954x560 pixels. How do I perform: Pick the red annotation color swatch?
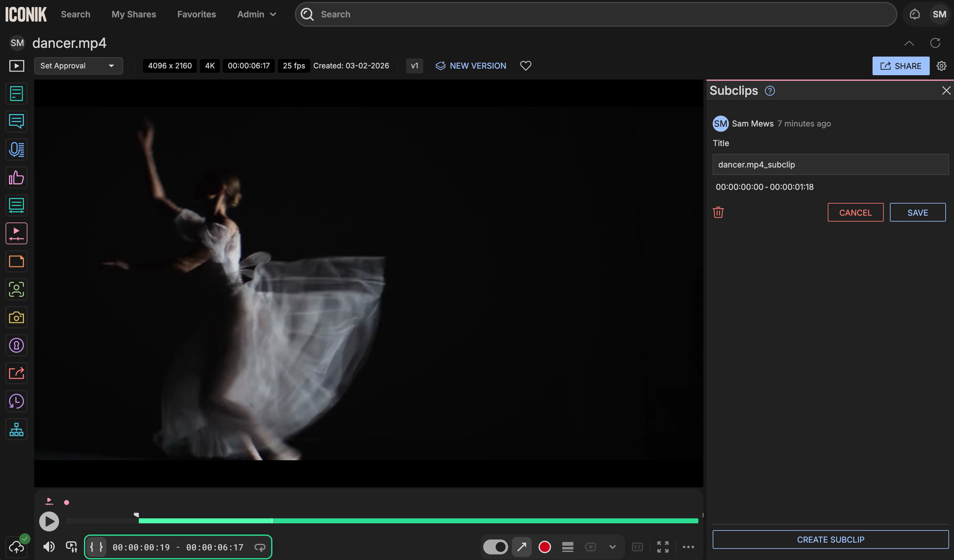coord(544,547)
